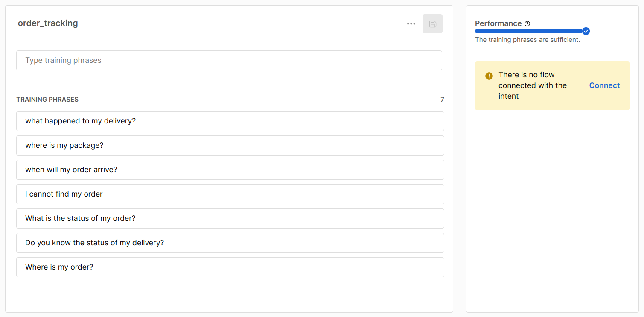Click the order_tracking intent title

click(x=48, y=23)
